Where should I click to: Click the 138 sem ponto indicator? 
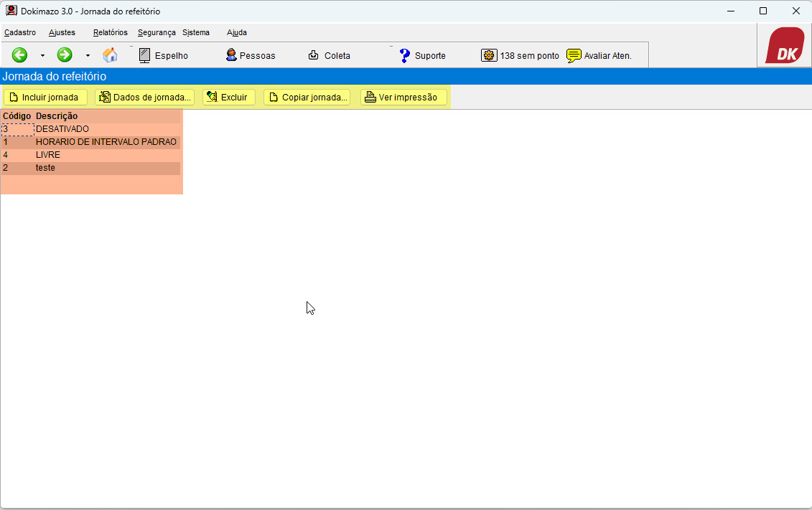(520, 55)
